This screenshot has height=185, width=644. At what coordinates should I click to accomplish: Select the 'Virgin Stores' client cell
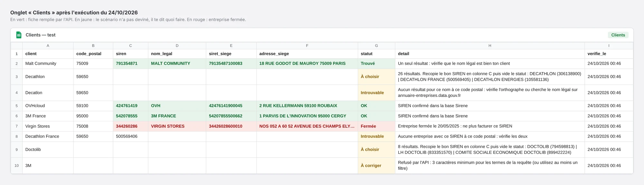[x=48, y=126]
